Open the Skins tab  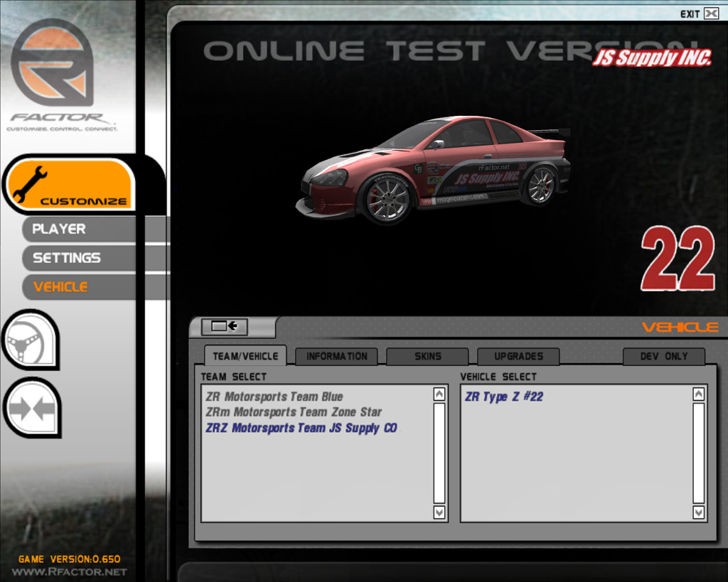pyautogui.click(x=427, y=357)
